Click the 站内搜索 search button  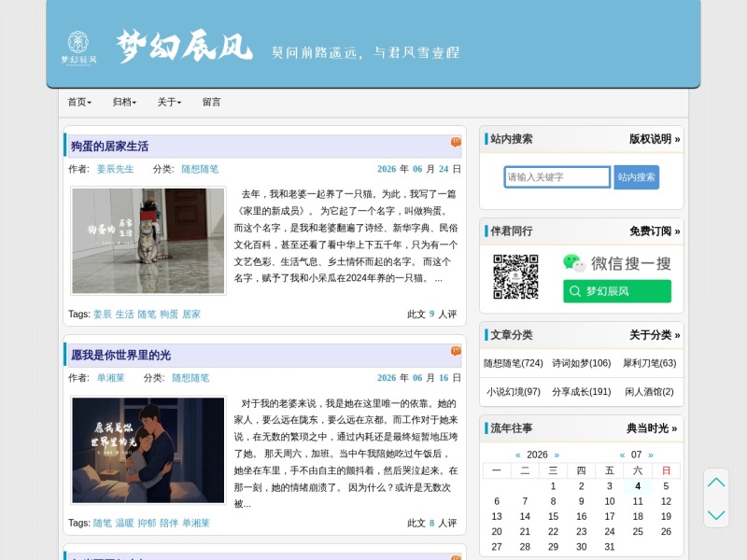click(x=637, y=177)
